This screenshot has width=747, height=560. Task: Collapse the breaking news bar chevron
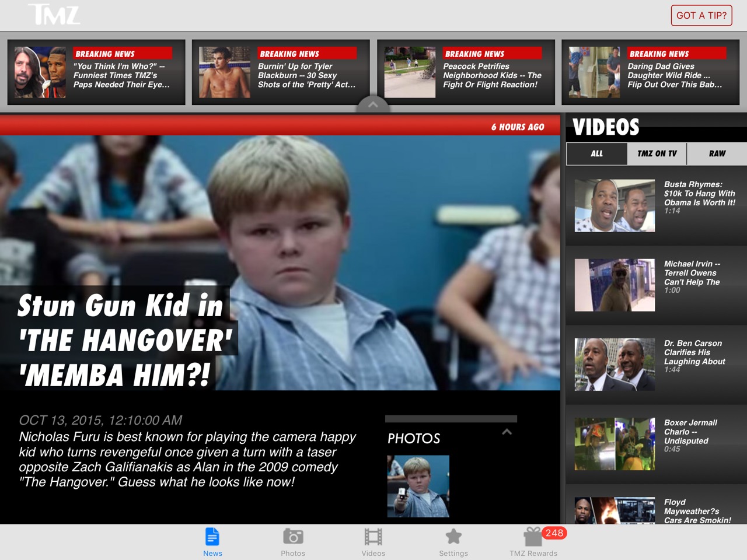[x=373, y=105]
